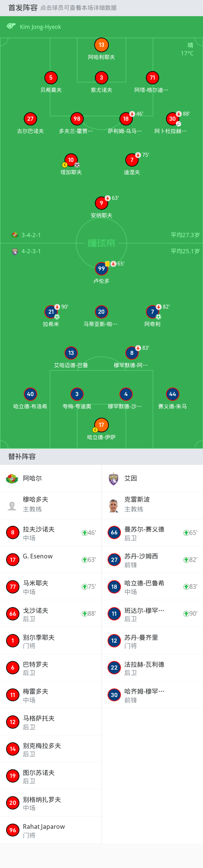This screenshot has width=203, height=868.
Task: Tap player 卢伦多 number 99 badge
Action: click(x=101, y=268)
